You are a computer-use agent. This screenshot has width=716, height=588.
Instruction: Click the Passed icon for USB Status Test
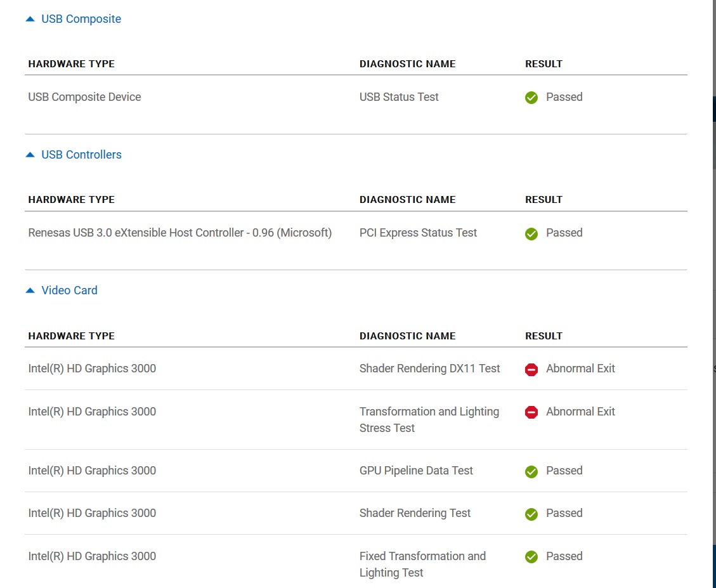tap(531, 98)
